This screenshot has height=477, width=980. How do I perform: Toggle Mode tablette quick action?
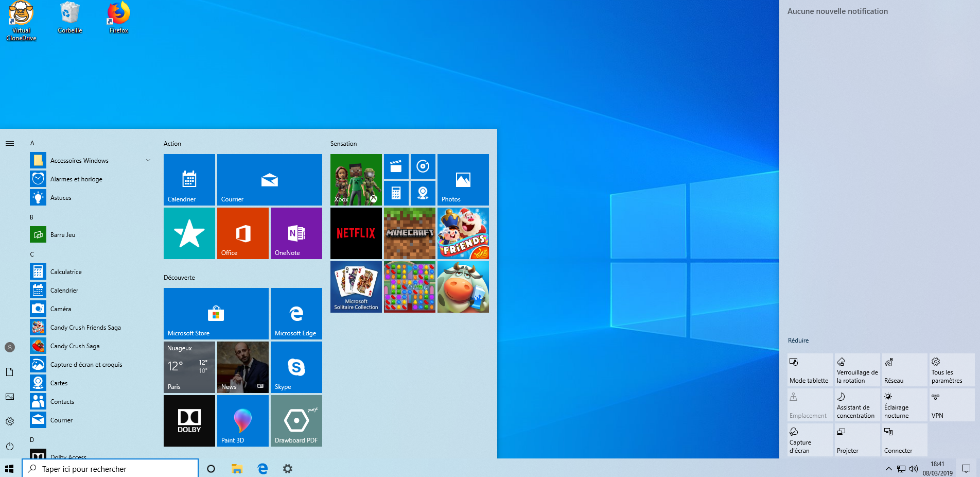[x=810, y=370]
